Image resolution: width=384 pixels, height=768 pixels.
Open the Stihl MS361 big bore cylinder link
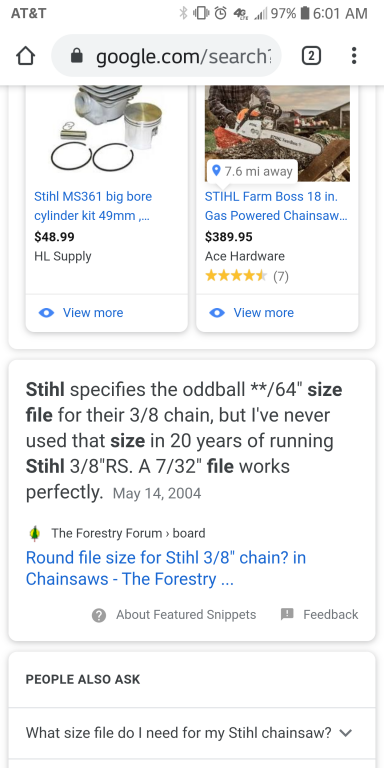pos(93,206)
